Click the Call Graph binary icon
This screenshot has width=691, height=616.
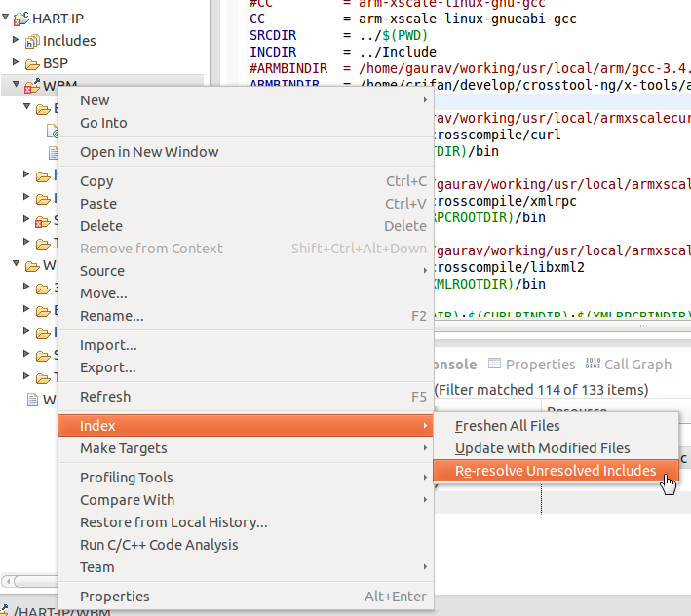click(x=594, y=365)
